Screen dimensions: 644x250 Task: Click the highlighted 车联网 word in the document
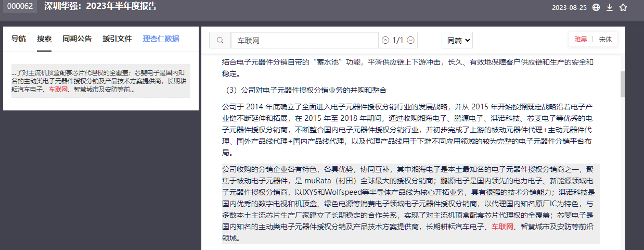tap(503, 227)
